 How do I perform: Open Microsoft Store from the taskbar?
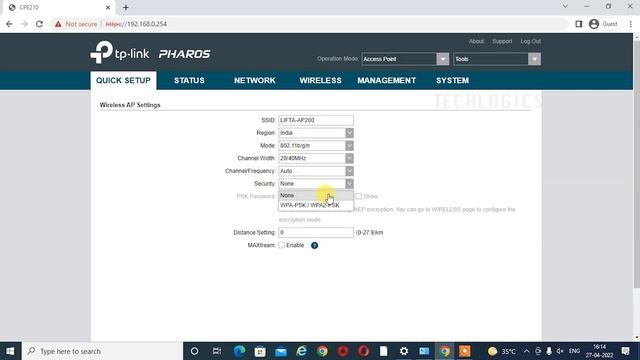coord(260,351)
